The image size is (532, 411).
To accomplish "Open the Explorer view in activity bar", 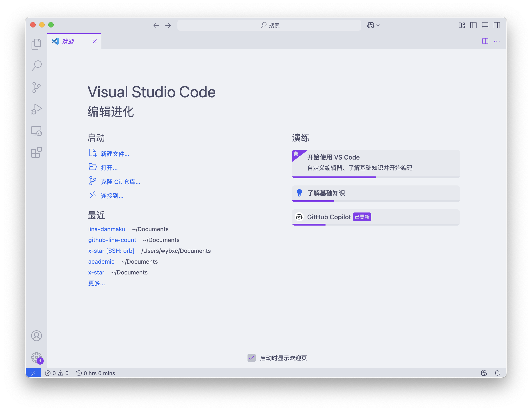I will (36, 44).
